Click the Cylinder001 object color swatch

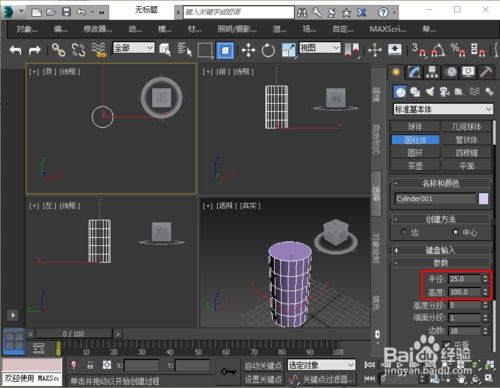(x=483, y=199)
